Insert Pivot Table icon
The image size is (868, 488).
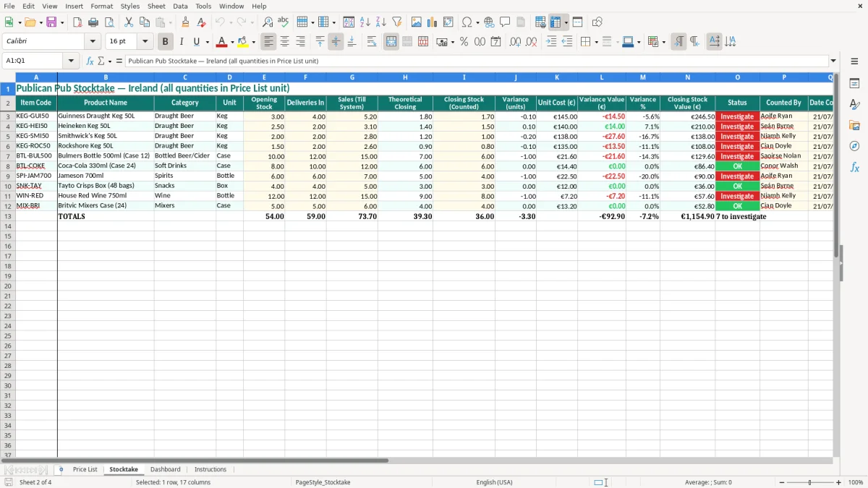(x=448, y=22)
